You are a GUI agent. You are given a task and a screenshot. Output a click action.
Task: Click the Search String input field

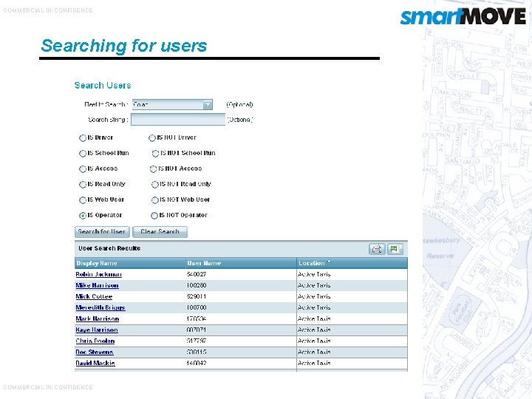coord(178,119)
